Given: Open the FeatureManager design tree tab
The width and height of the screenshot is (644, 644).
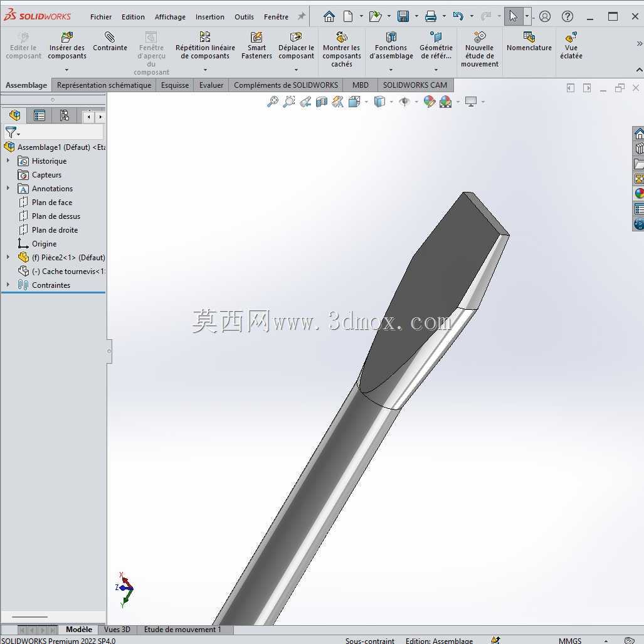Looking at the screenshot, I should click(x=15, y=115).
